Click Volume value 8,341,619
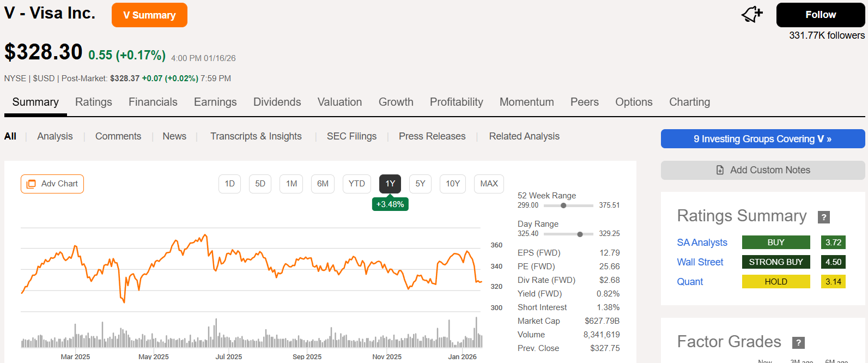This screenshot has width=868, height=363. [602, 335]
